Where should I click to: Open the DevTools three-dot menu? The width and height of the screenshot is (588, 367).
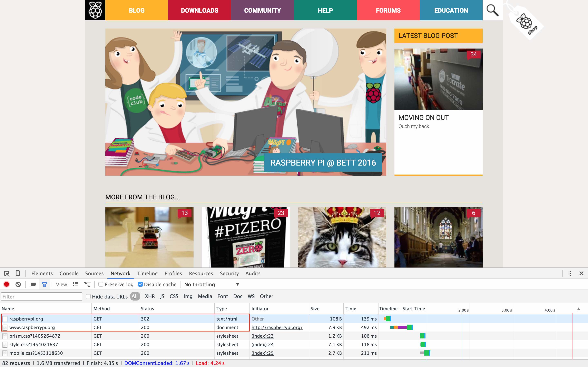click(x=570, y=273)
